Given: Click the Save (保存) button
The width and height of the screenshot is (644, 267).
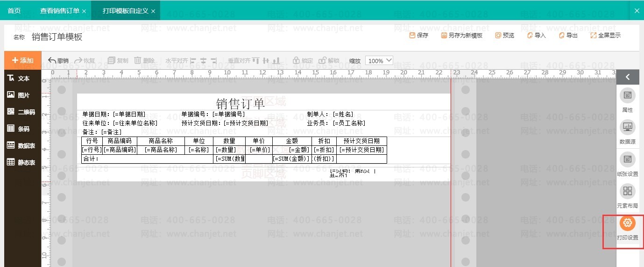Looking at the screenshot, I should [419, 36].
